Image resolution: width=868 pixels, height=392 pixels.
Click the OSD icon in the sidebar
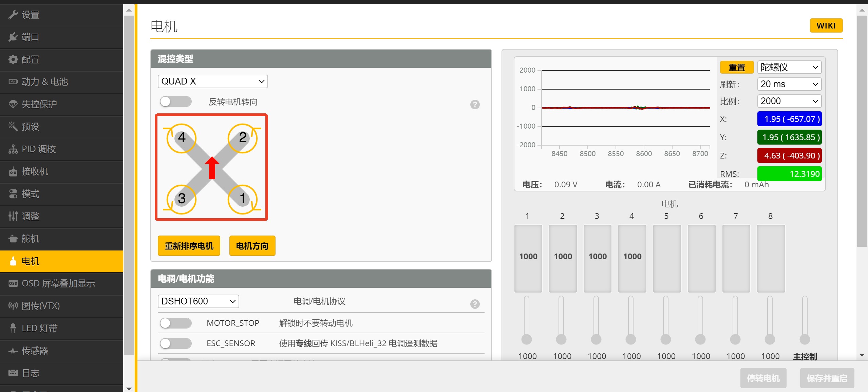[13, 283]
